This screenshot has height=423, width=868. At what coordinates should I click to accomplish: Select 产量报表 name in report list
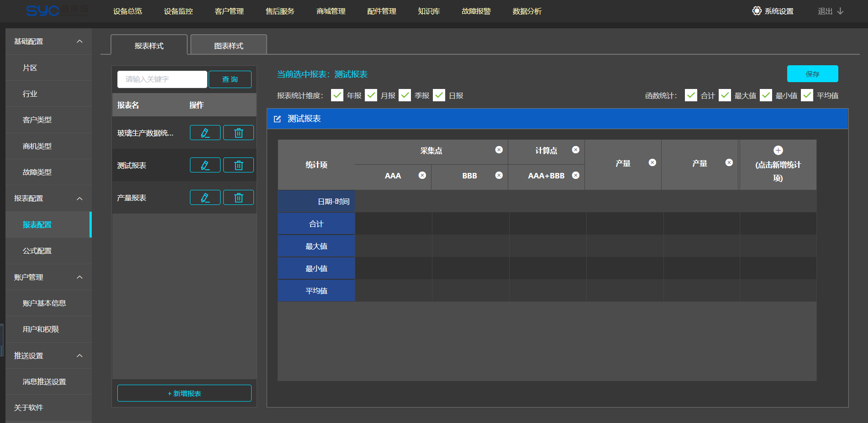pos(132,198)
